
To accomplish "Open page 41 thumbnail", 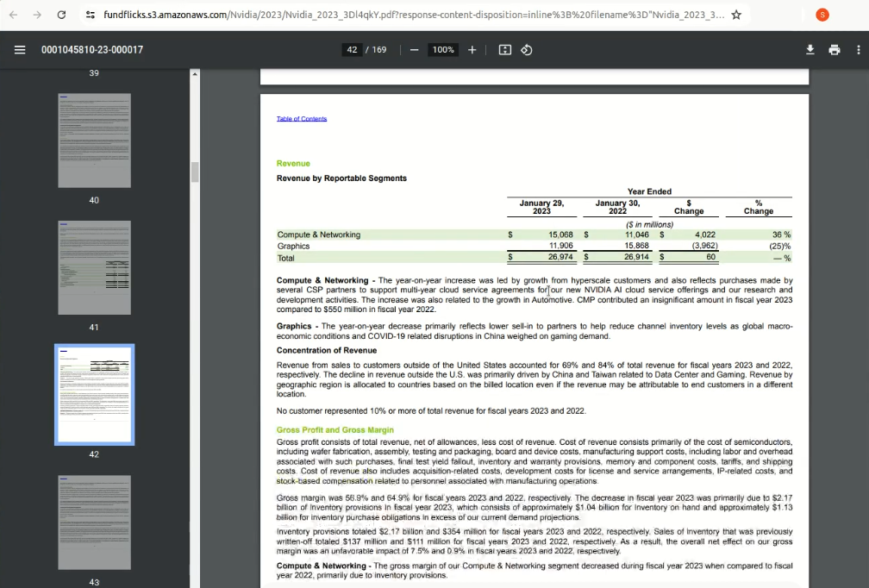I will [94, 267].
